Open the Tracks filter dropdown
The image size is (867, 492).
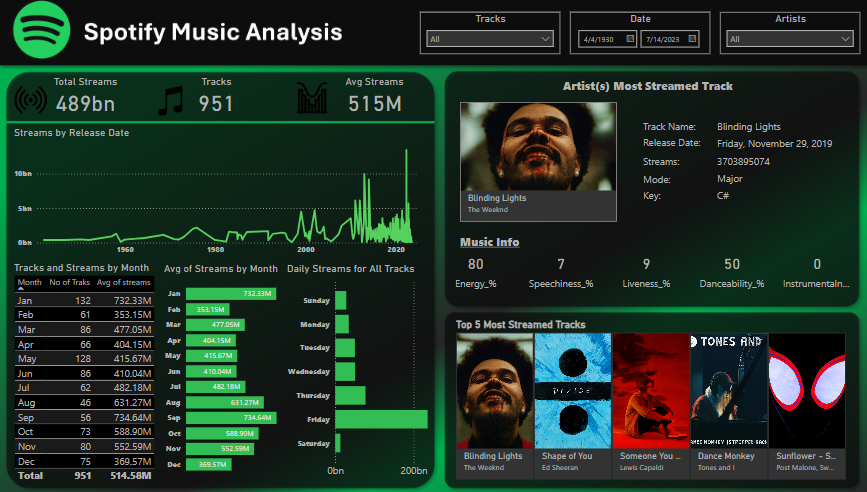pos(490,39)
